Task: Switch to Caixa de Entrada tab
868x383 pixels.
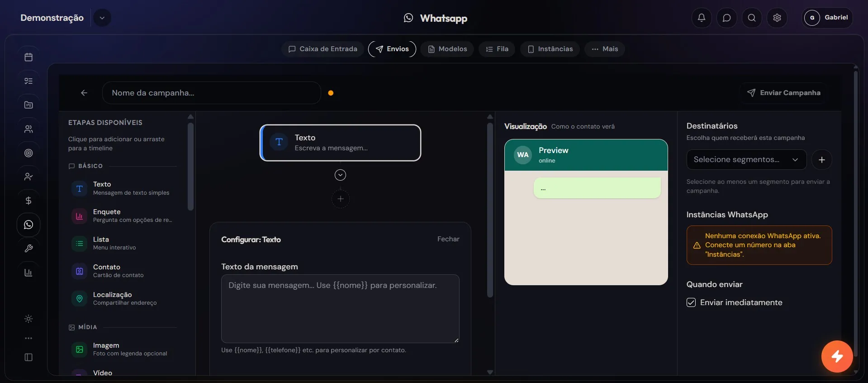Action: coord(323,49)
